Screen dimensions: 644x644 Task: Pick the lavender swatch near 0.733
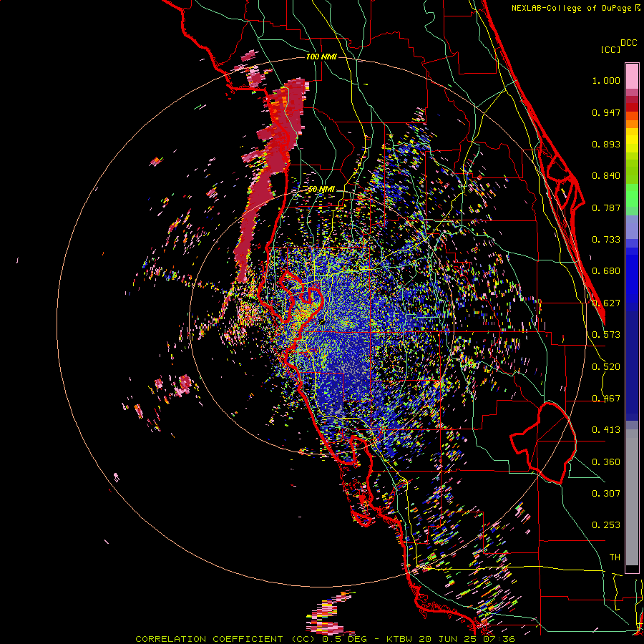pos(632,227)
